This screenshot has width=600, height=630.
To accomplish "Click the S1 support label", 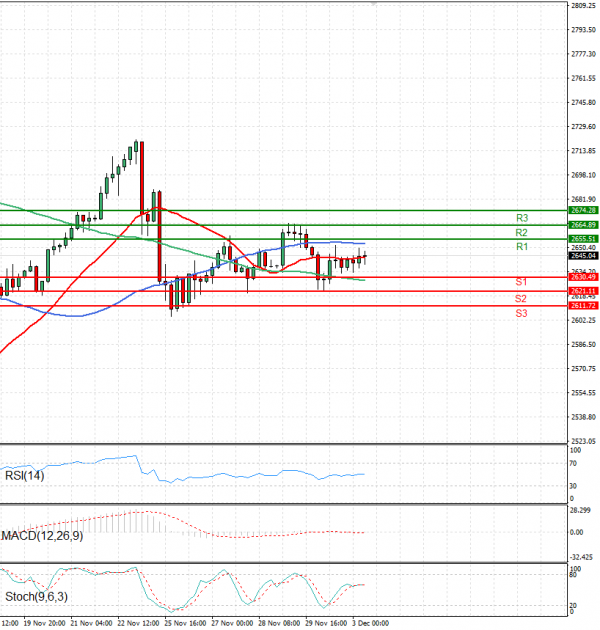I will pyautogui.click(x=521, y=282).
